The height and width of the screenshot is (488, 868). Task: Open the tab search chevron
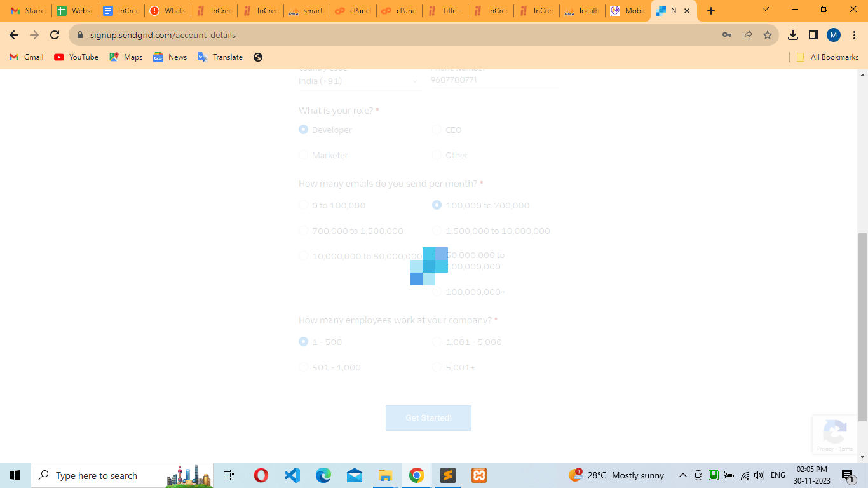point(766,10)
